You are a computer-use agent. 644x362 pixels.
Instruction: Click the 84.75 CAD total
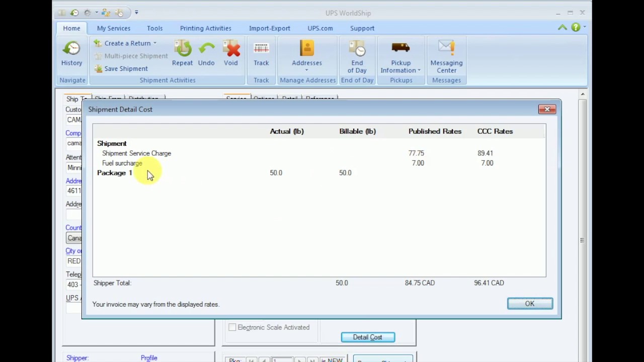coord(420,283)
